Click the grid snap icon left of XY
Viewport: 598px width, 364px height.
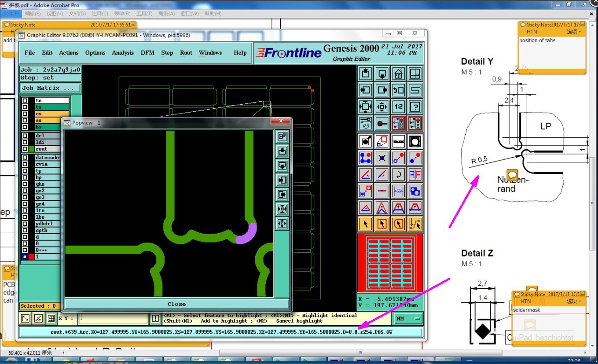pos(51,318)
